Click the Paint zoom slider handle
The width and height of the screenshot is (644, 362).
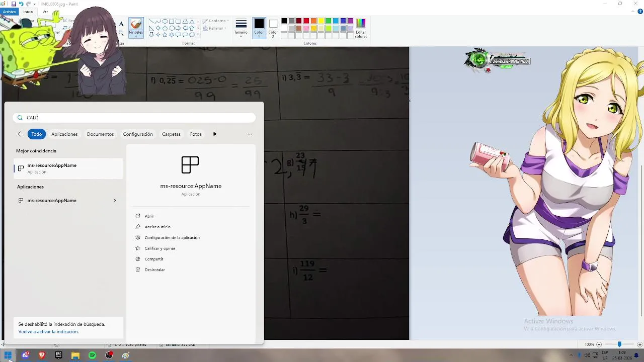(619, 344)
